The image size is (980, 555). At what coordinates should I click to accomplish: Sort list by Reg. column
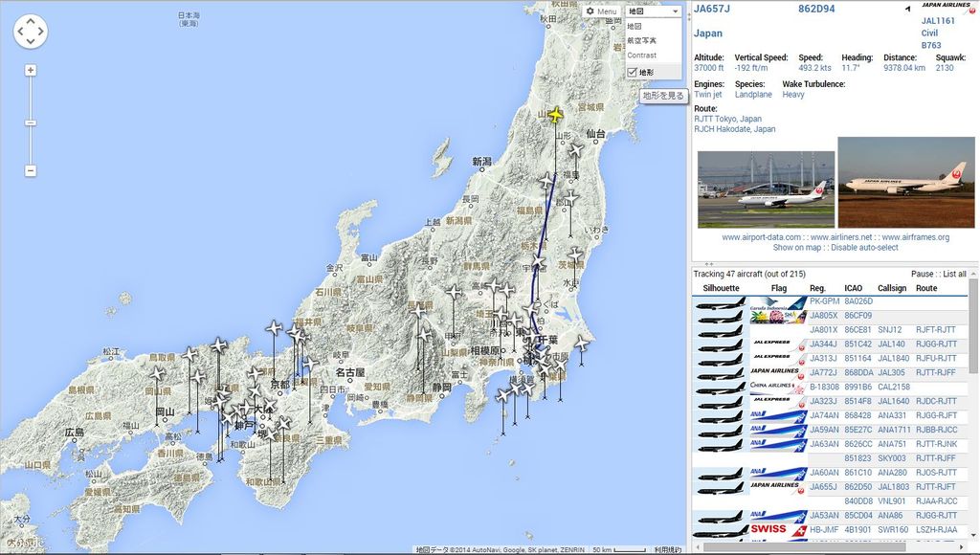[x=817, y=288]
